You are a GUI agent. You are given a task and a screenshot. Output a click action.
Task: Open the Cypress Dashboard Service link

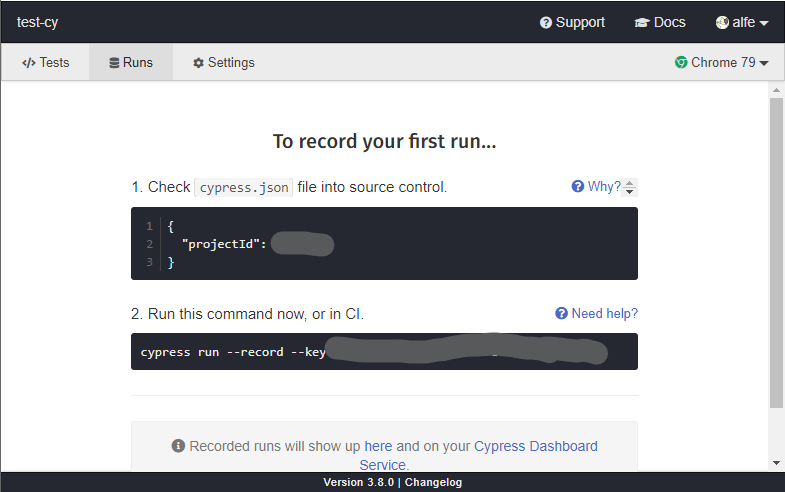[478, 455]
